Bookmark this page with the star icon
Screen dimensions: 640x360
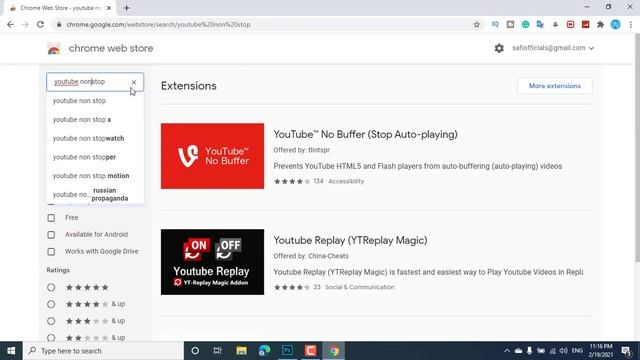coord(476,24)
